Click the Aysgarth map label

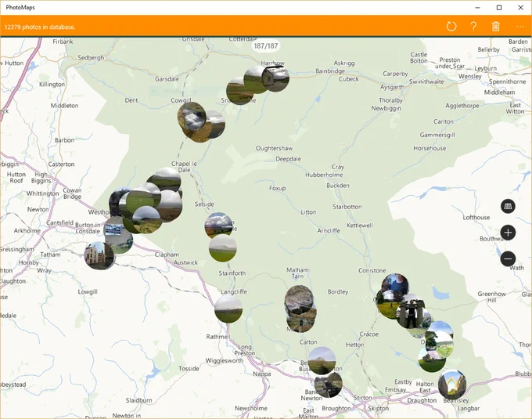tap(392, 87)
